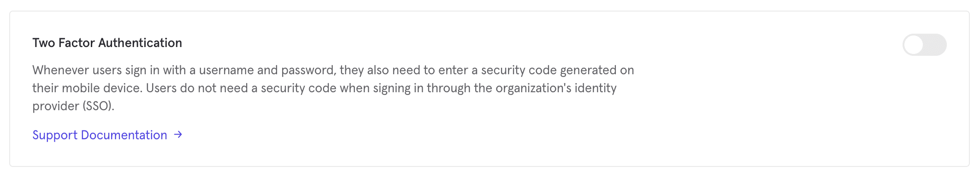Click the word 'Documentation' in the purple link
Screen dimensions: 980x178
[x=124, y=135]
